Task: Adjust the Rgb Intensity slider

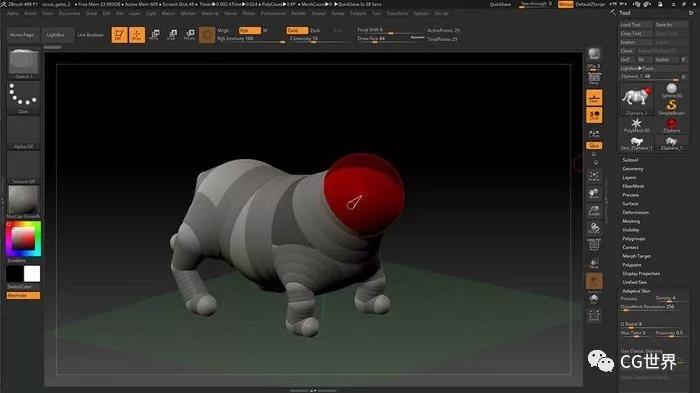Action: (x=251, y=39)
